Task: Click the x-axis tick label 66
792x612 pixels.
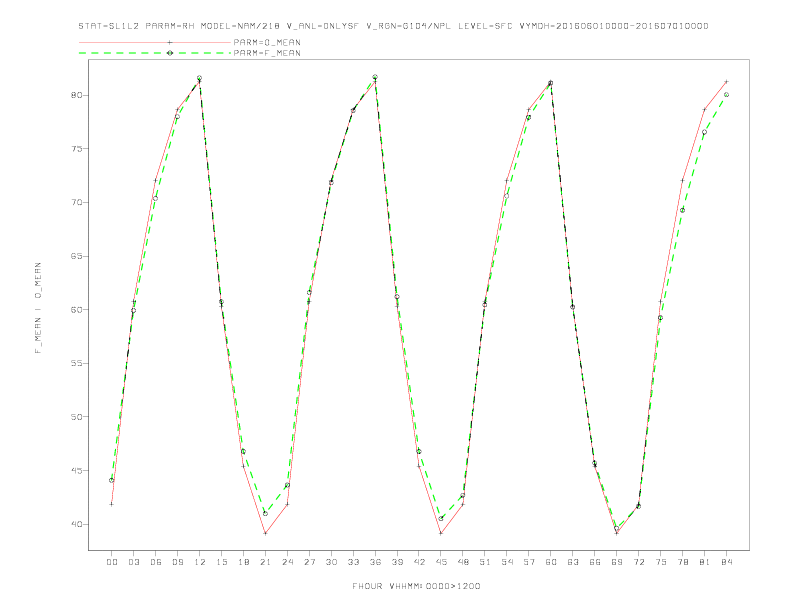Action: coord(595,562)
